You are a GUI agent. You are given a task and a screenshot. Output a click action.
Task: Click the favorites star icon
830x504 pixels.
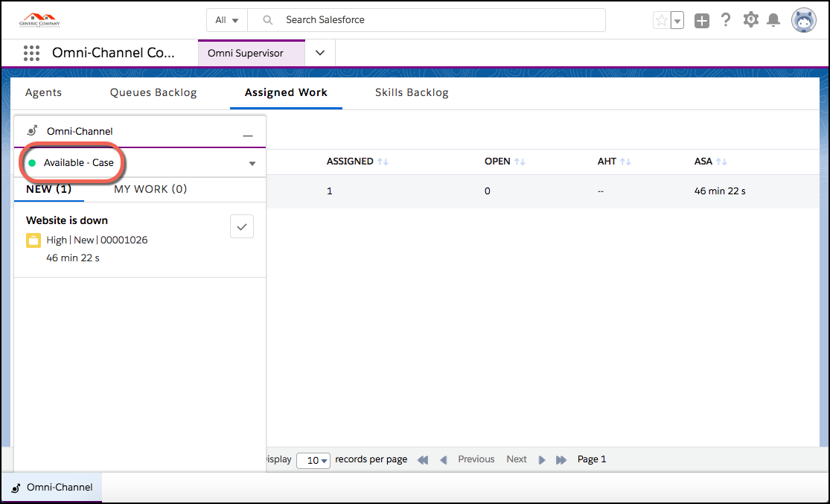click(662, 21)
